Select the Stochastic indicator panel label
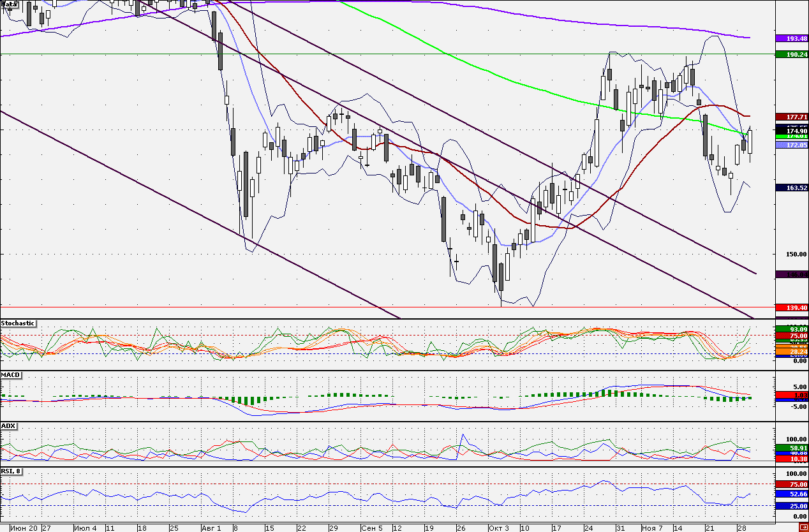 (x=18, y=323)
